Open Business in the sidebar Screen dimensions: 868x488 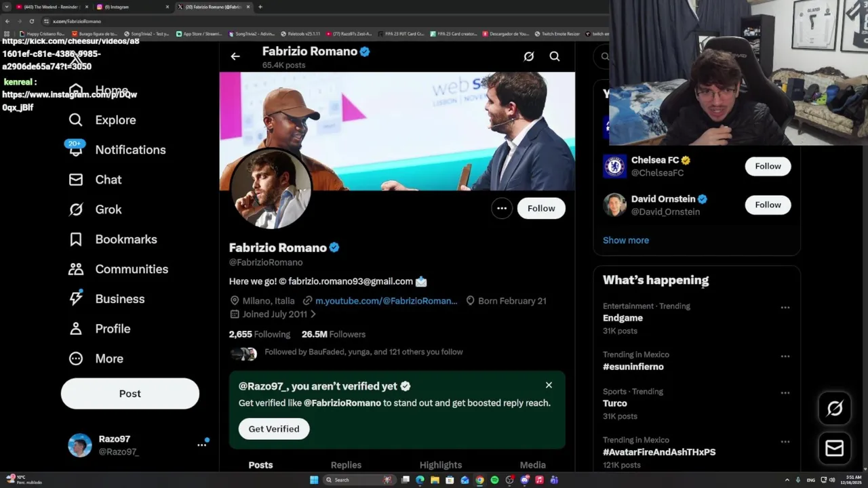106,299
